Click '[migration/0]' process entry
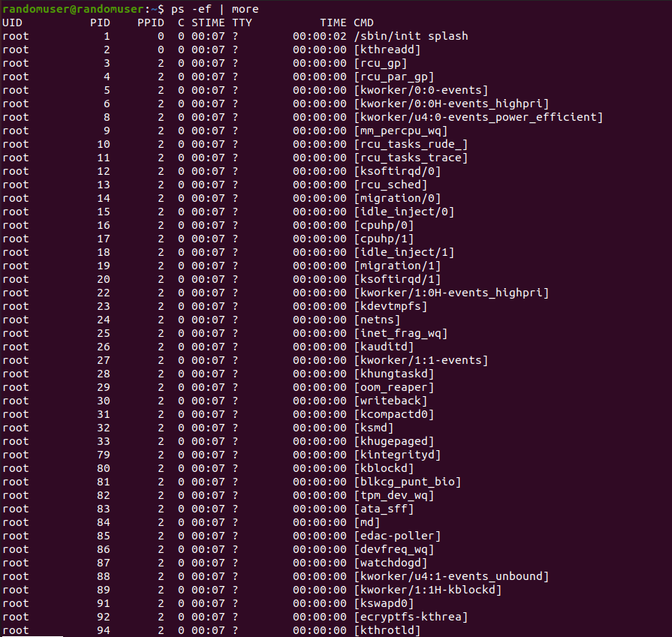This screenshot has width=672, height=637. point(397,198)
